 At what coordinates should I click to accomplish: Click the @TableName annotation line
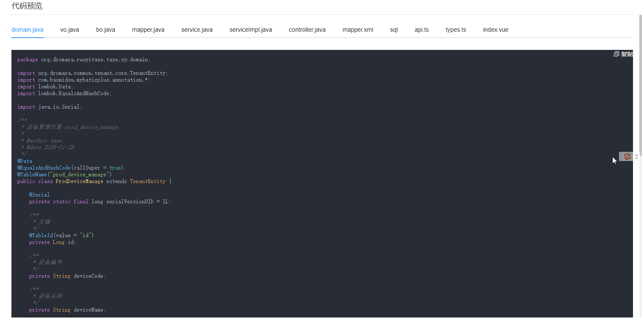point(64,175)
